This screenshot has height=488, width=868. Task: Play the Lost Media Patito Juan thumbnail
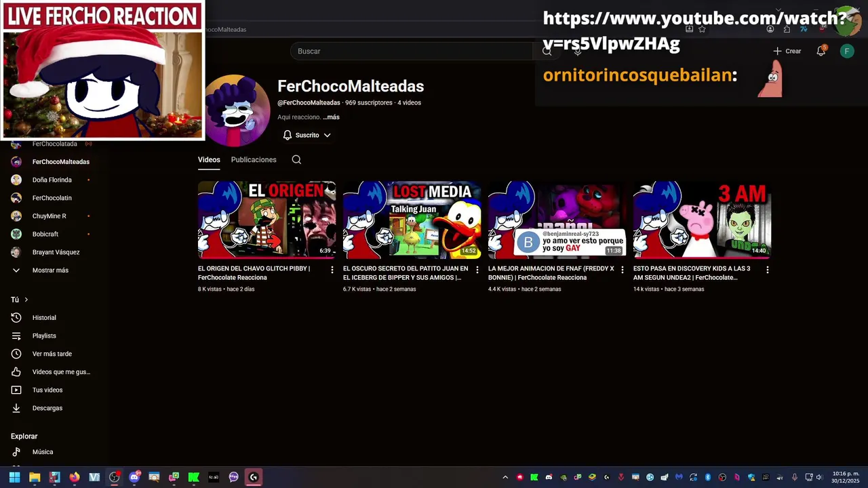coord(412,220)
